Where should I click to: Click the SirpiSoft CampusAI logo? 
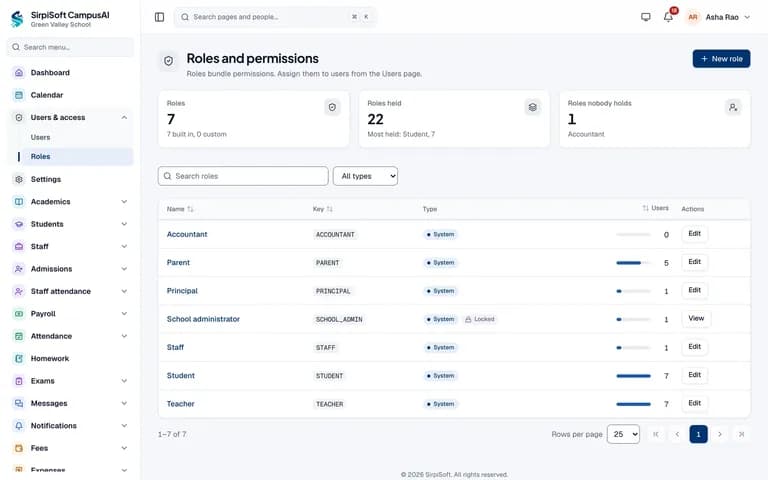pos(17,19)
